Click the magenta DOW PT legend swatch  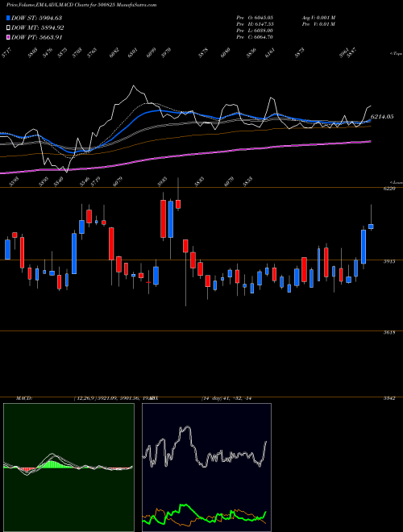[9, 37]
